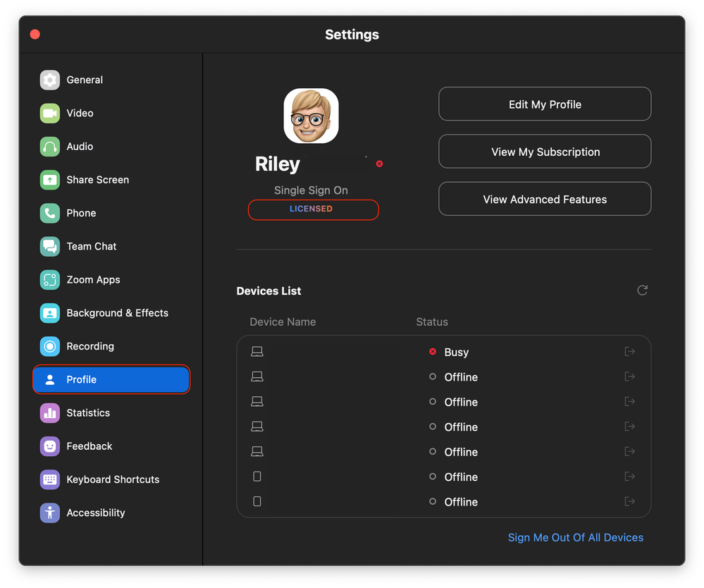Select the Team Chat icon
The height and width of the screenshot is (588, 704).
click(50, 247)
